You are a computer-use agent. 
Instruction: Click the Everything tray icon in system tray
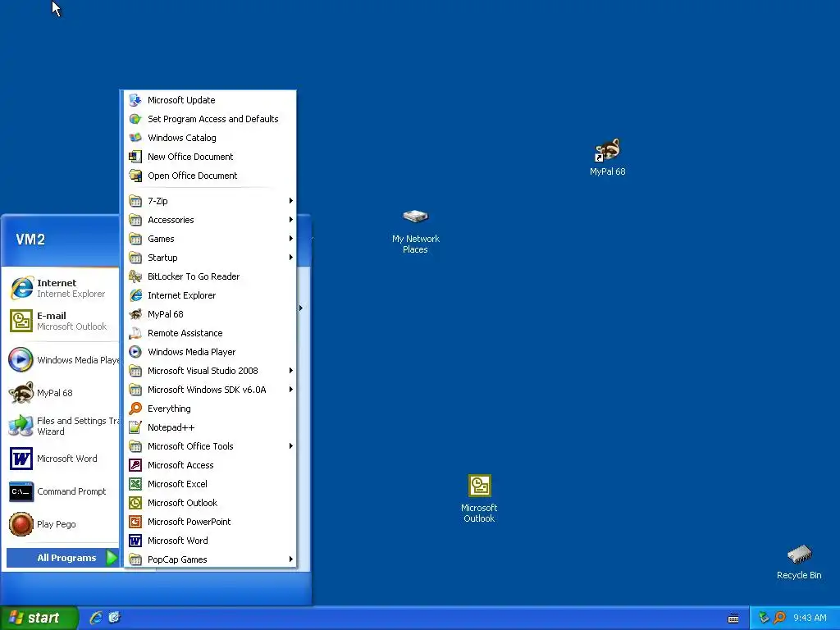click(x=780, y=618)
